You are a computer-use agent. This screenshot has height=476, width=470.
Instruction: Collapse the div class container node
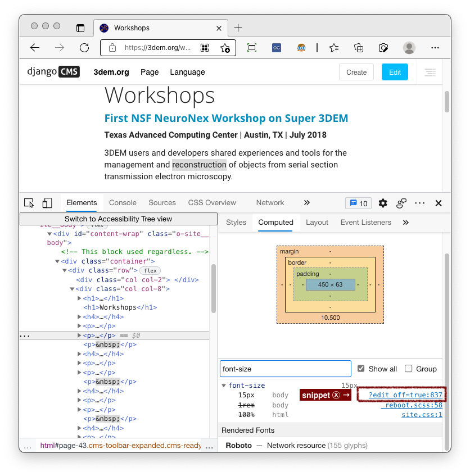click(57, 261)
